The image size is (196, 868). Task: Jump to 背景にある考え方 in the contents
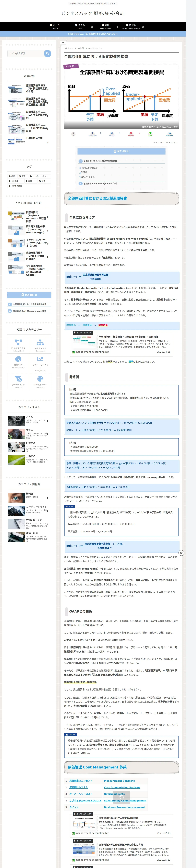tap(89, 168)
